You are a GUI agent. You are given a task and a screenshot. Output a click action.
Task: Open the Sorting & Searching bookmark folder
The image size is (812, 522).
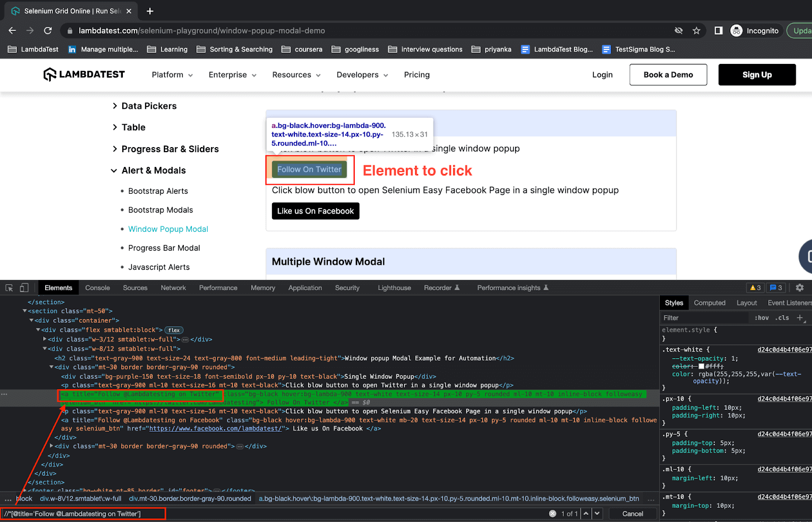(234, 49)
